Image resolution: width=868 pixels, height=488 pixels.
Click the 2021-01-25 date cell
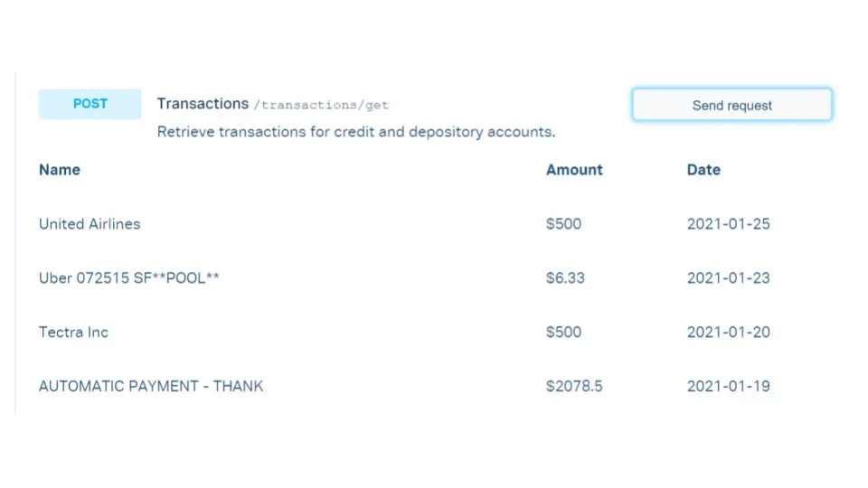[x=728, y=224]
